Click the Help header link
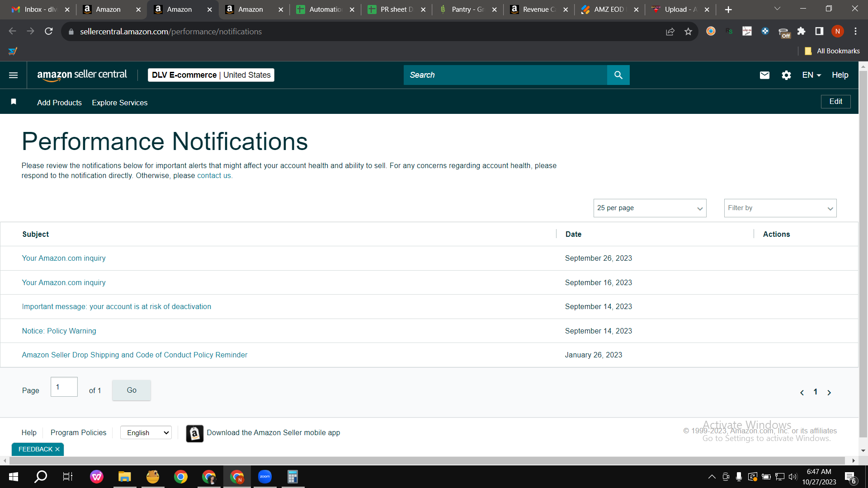The image size is (868, 488). 840,75
